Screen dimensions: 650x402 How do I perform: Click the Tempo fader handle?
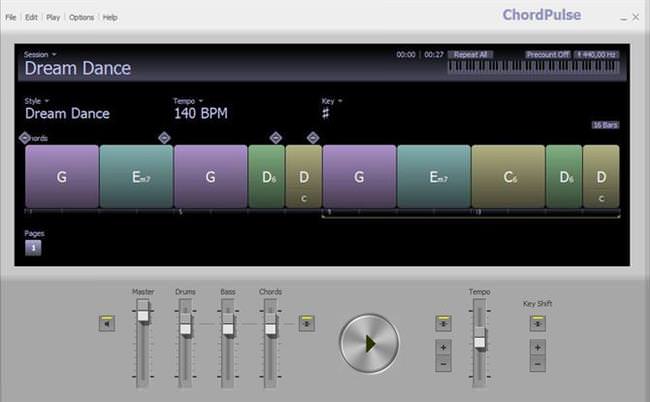tap(480, 342)
